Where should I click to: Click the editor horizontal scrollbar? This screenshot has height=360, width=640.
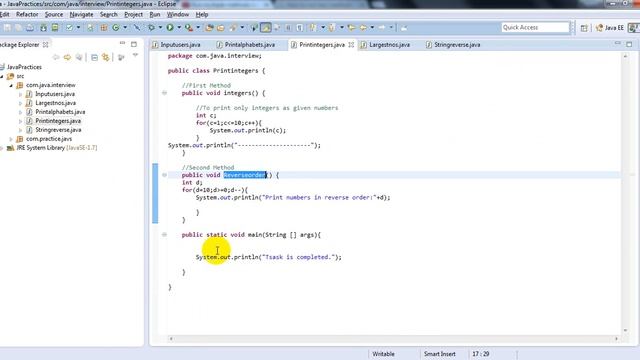393,339
